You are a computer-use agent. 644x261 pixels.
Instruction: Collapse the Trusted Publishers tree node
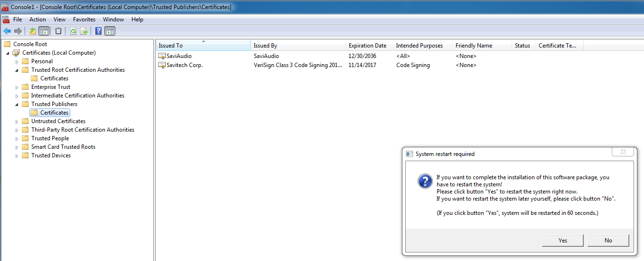17,104
